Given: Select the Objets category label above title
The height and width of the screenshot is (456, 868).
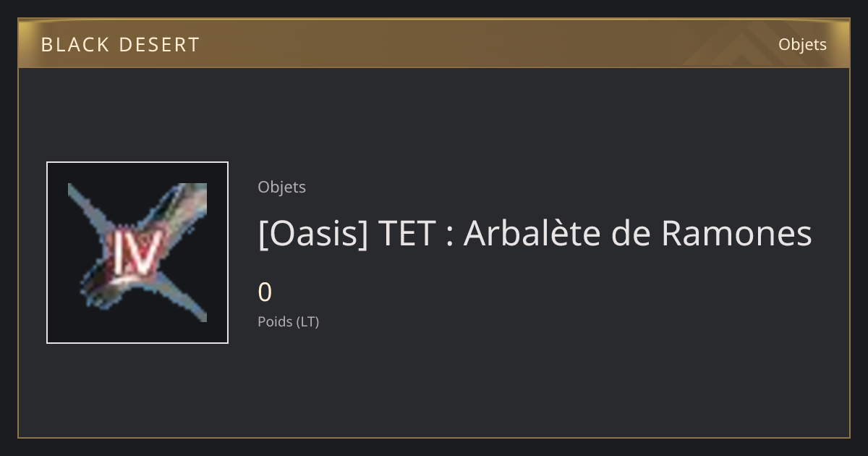Looking at the screenshot, I should pos(281,187).
